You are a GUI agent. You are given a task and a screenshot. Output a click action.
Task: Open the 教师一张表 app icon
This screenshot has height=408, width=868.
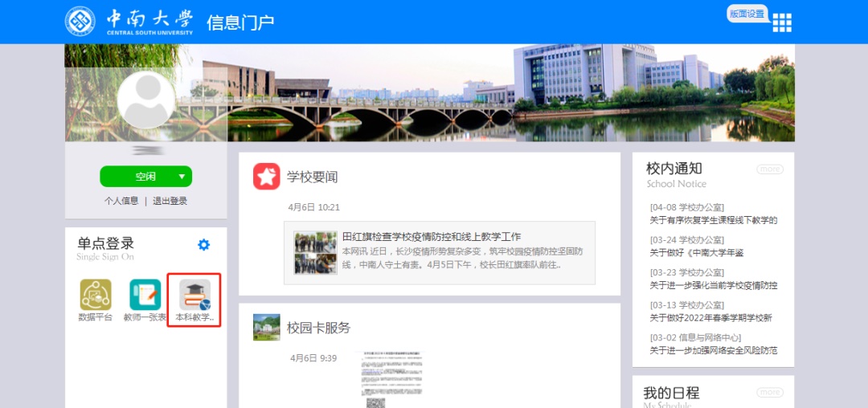(x=145, y=295)
